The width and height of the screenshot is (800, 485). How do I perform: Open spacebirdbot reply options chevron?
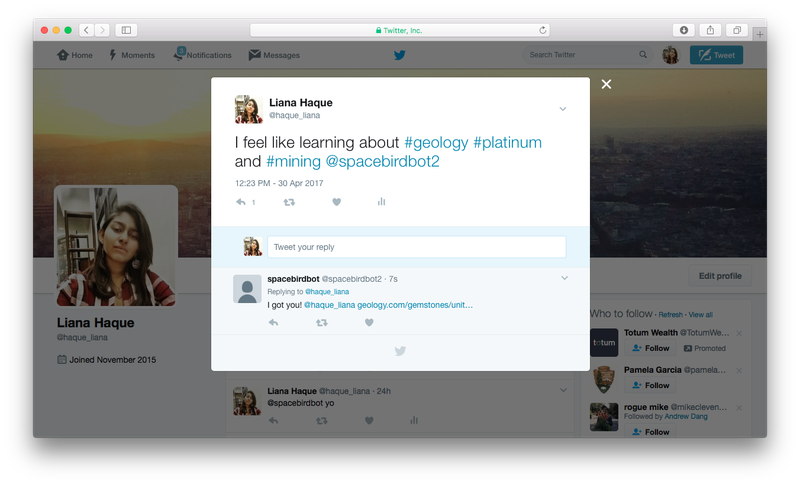pyautogui.click(x=564, y=278)
